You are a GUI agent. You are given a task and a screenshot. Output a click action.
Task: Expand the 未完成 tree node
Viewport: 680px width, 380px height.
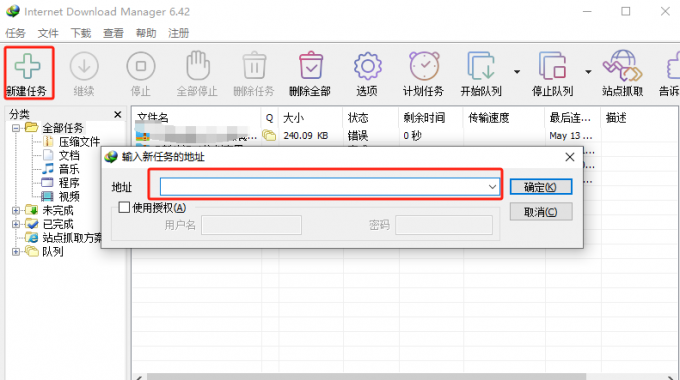click(16, 210)
